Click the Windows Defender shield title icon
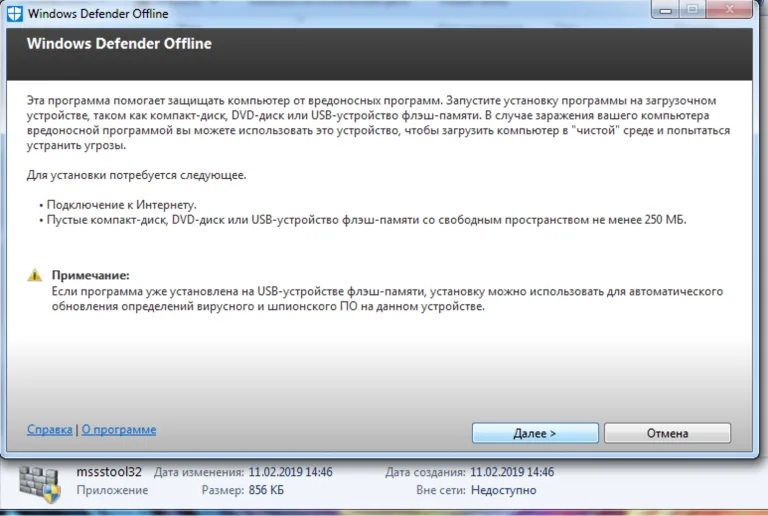 15,14
